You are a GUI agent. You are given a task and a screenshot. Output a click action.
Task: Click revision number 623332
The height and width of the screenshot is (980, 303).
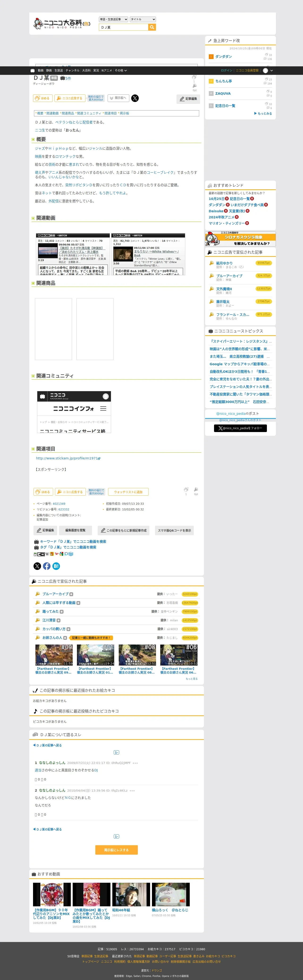[x=63, y=509]
